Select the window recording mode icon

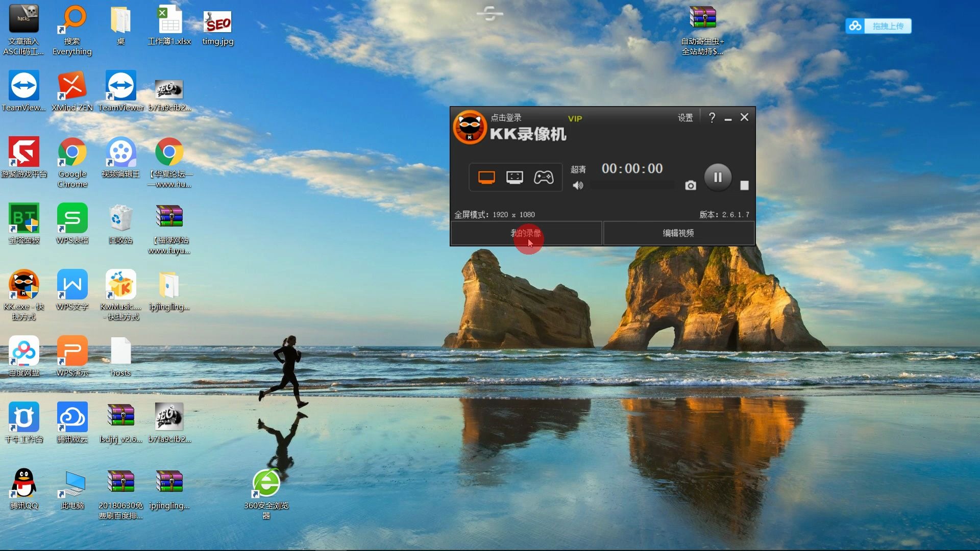pos(514,177)
